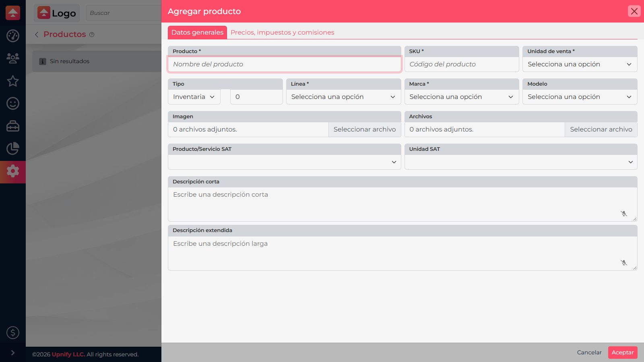Screen dimensions: 644x362
Task: Close the Agregar producto panel
Action: [x=634, y=11]
